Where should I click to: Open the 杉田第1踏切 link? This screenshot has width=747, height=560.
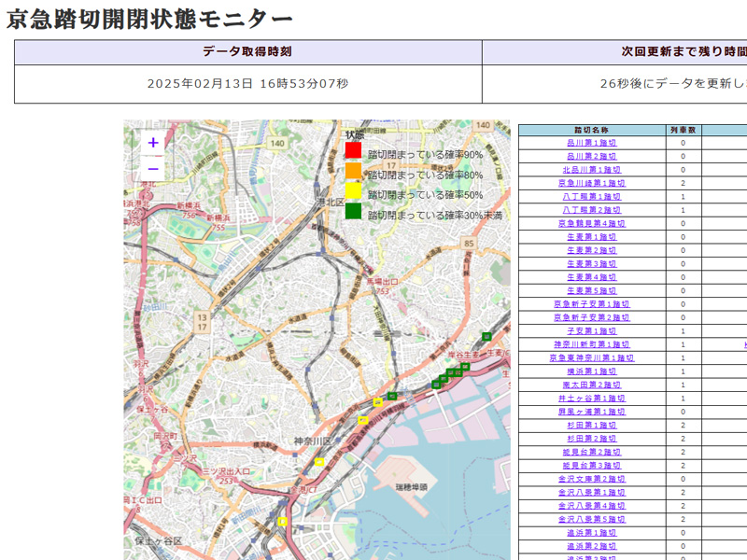click(592, 425)
